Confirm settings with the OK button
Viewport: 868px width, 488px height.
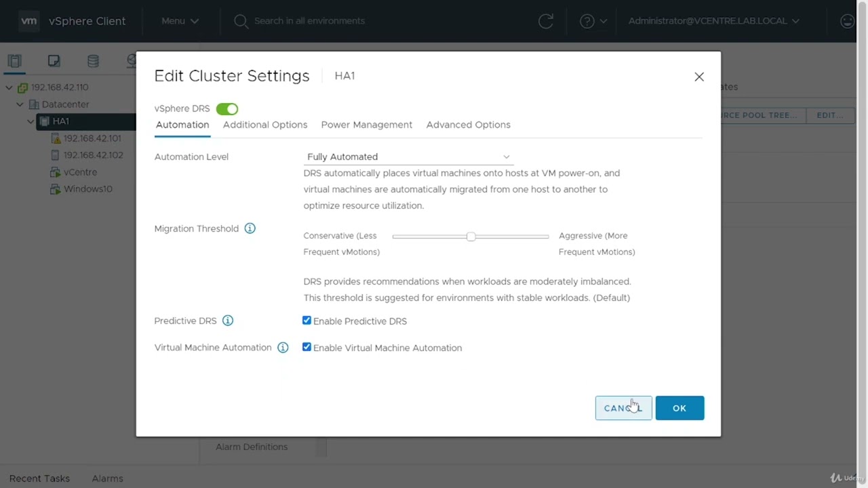(x=679, y=408)
